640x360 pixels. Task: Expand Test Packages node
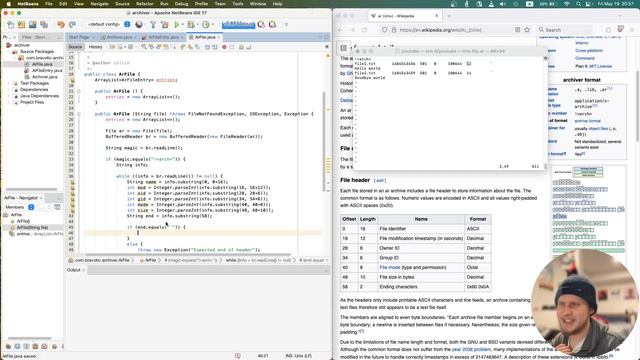tap(9, 83)
